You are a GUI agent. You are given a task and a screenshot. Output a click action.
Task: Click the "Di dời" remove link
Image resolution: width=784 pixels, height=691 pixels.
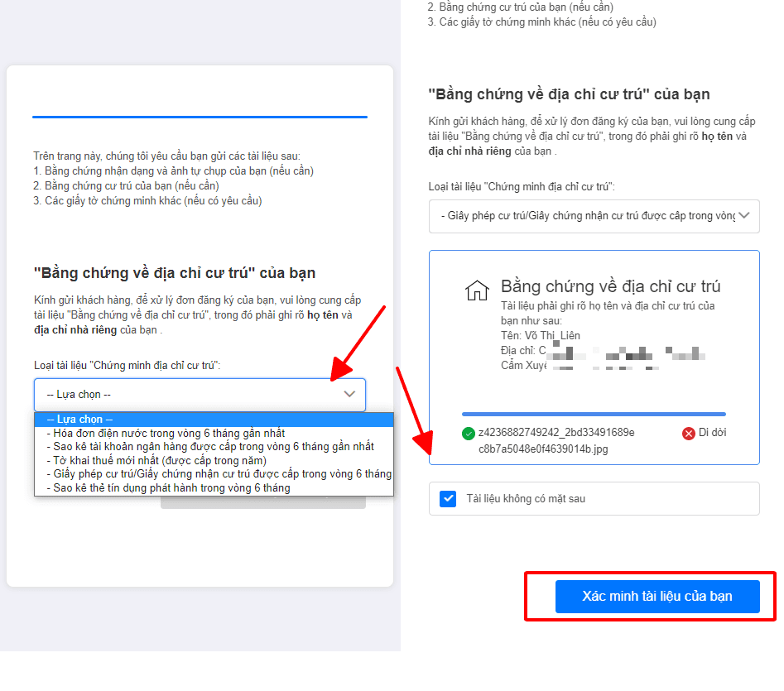click(x=712, y=433)
